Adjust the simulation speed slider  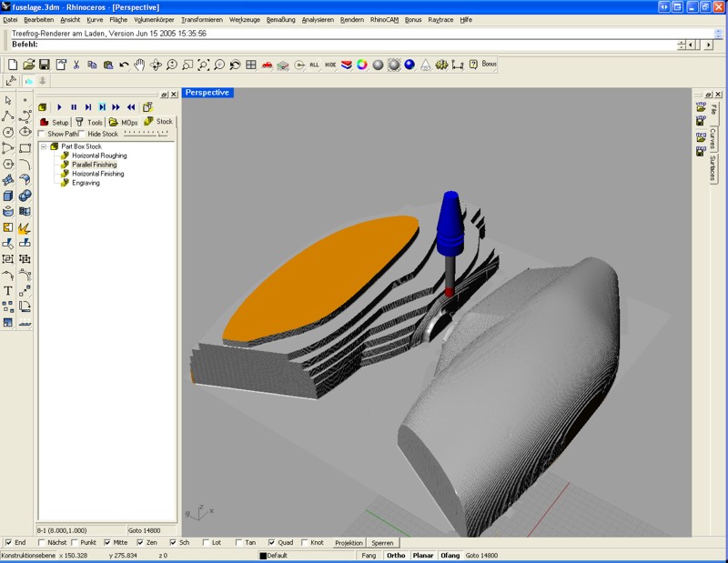(146, 134)
